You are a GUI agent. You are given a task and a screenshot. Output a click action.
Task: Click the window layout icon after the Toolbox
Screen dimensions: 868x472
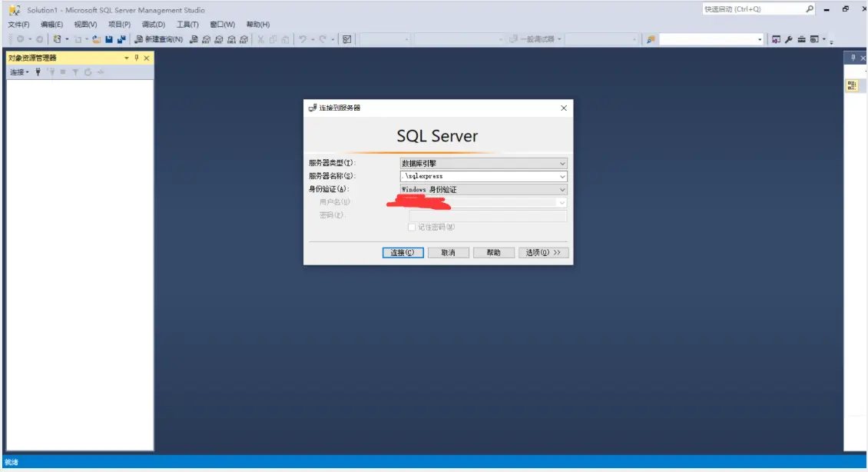click(x=813, y=39)
